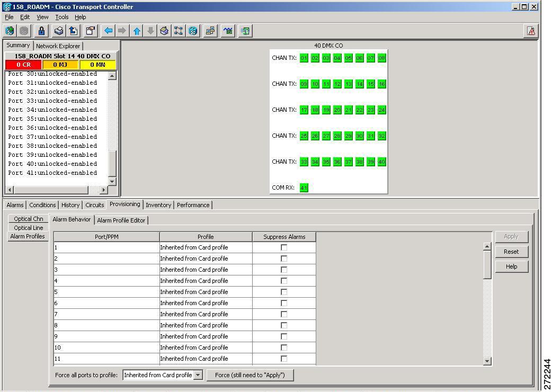The height and width of the screenshot is (392, 552).
Task: Check Suppress Alarms for port 6
Action: 284,304
